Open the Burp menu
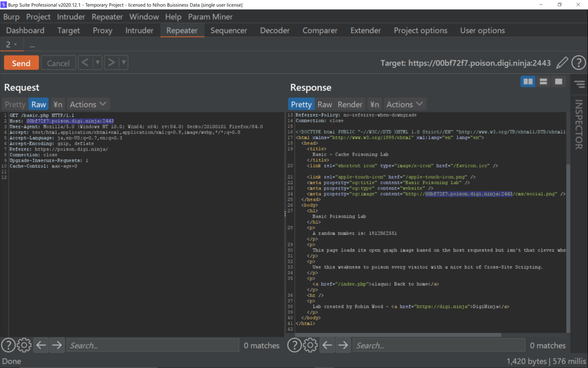The width and height of the screenshot is (588, 368). [x=11, y=17]
